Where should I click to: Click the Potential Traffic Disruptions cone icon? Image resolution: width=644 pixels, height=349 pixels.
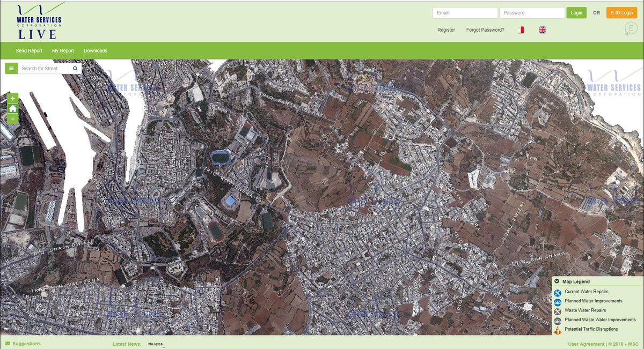pos(557,330)
